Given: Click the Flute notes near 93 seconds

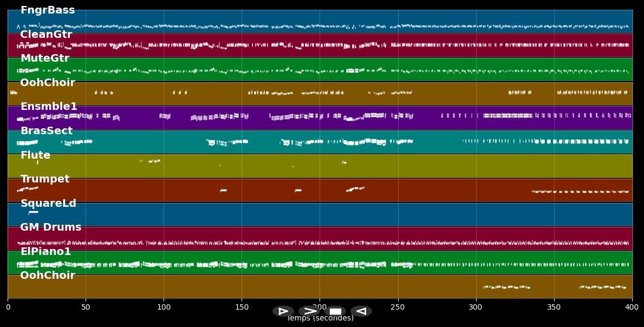Looking at the screenshot, I should pos(154,161).
